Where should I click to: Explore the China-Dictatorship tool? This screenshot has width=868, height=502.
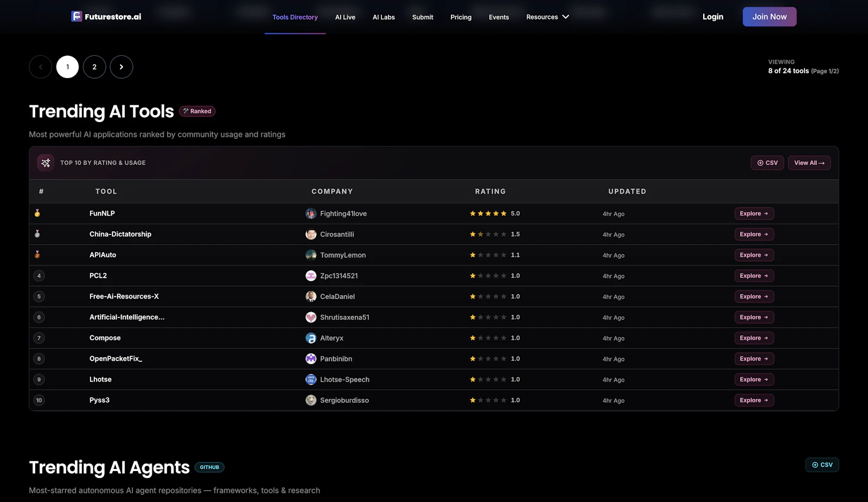tap(754, 234)
